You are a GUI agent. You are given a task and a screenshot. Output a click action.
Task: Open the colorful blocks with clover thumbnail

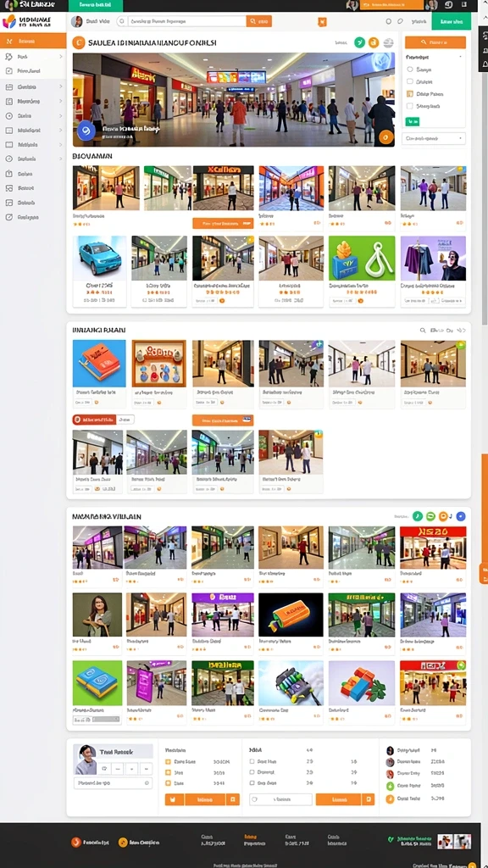click(362, 682)
